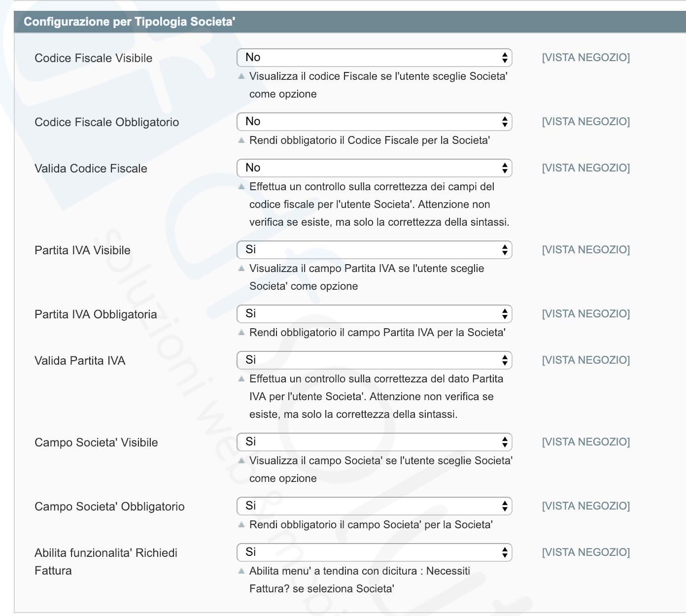The image size is (686, 616).
Task: Click the Valida Codice Fiscale label
Action: point(91,169)
